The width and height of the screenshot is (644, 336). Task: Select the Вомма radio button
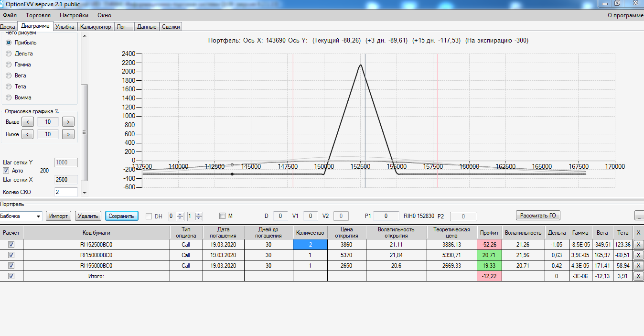pyautogui.click(x=9, y=98)
